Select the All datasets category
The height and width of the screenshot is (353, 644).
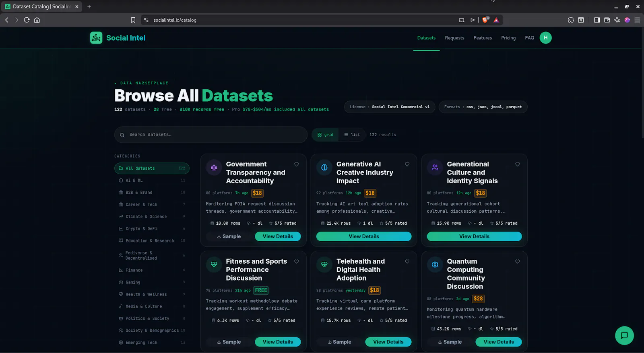click(x=152, y=168)
